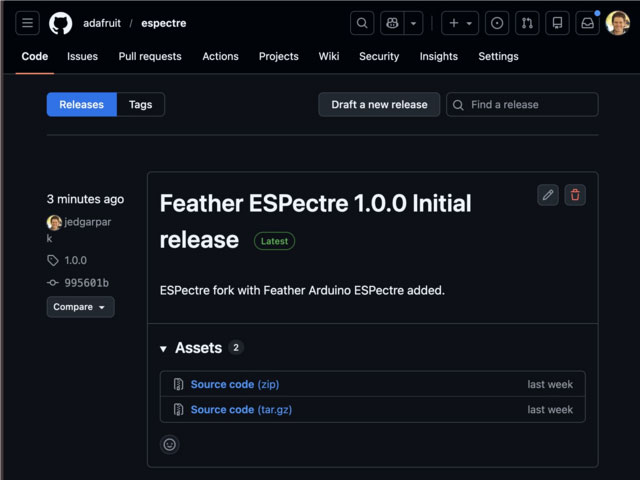The height and width of the screenshot is (480, 640).
Task: Click the release description text
Action: coord(302,291)
